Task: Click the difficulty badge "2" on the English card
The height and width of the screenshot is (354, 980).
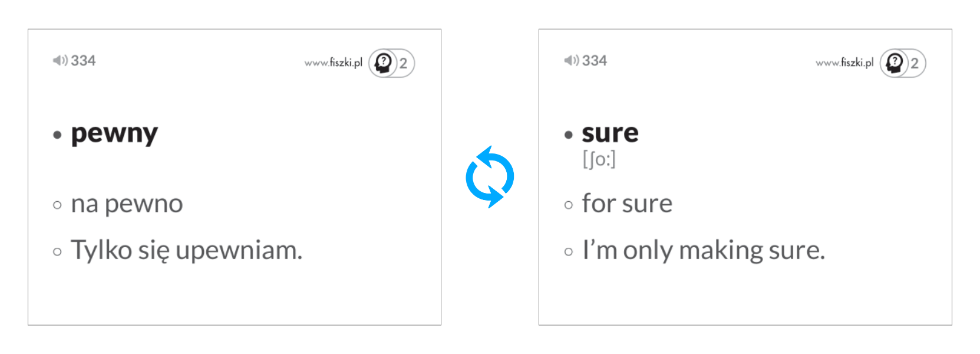Action: (x=915, y=64)
